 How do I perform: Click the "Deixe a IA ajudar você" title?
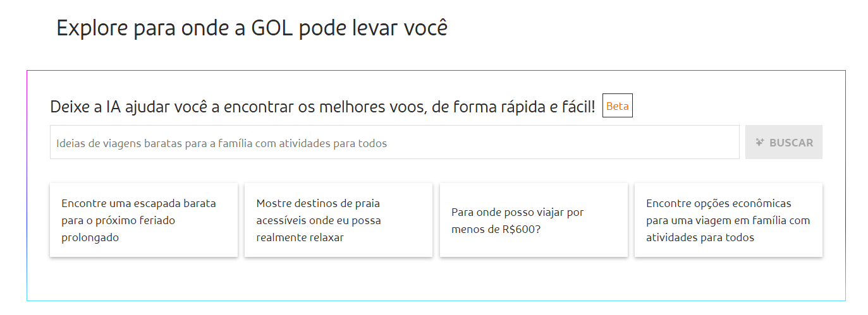322,107
